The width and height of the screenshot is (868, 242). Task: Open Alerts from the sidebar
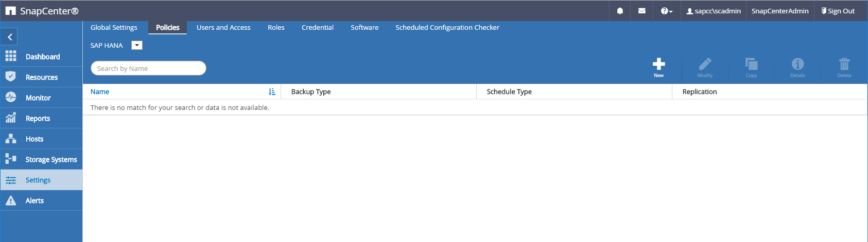(x=34, y=200)
